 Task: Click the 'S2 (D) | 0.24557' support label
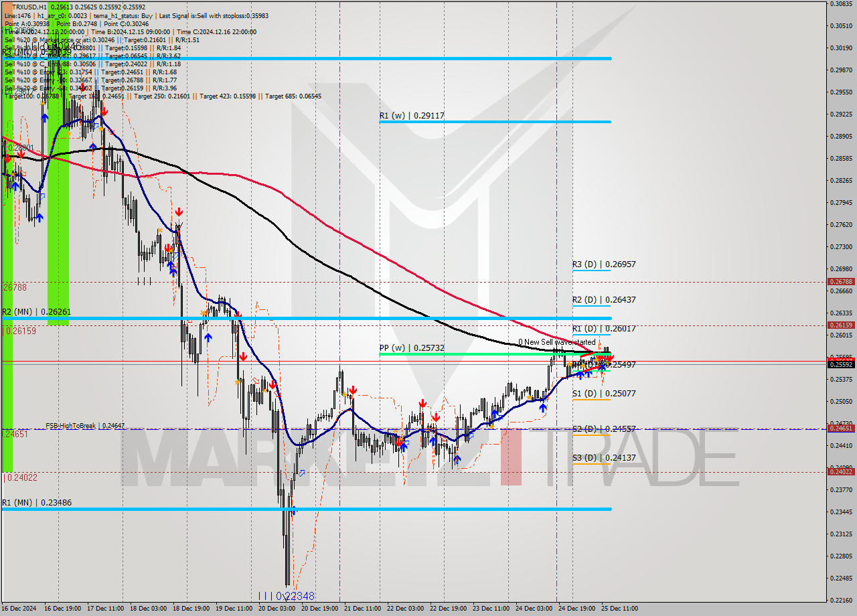[x=604, y=429]
